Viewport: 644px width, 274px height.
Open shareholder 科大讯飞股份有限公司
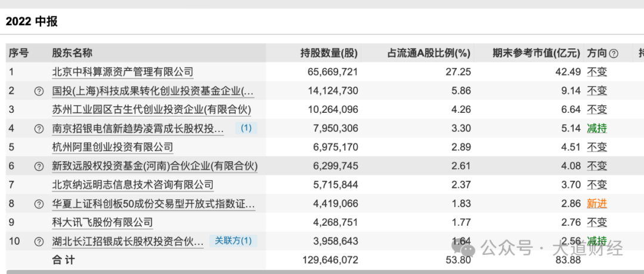103,223
